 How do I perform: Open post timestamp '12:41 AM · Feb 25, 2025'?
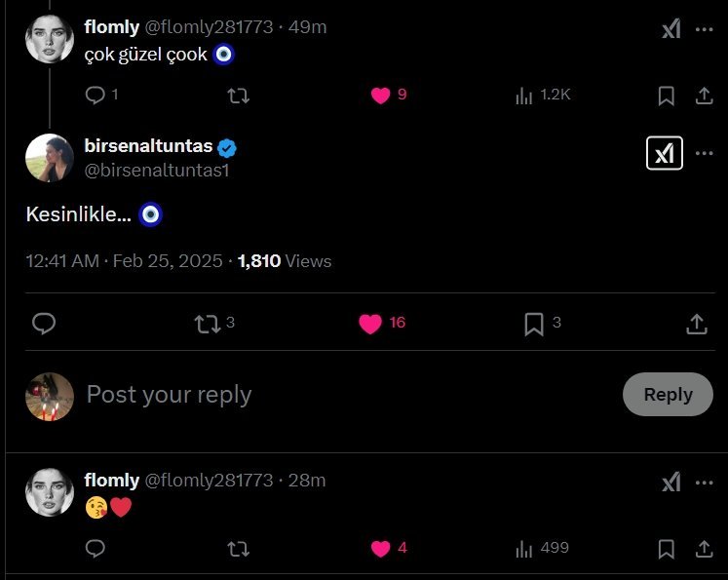pos(126,261)
